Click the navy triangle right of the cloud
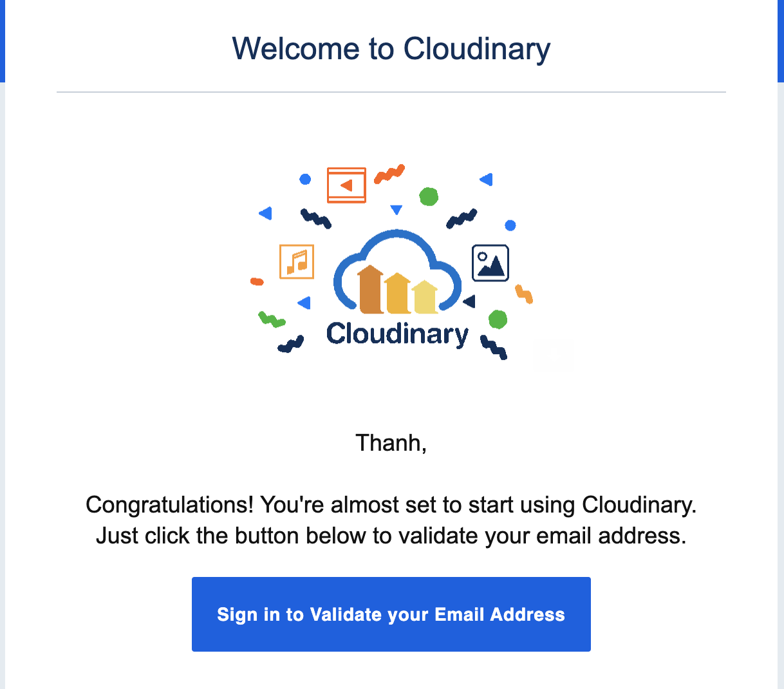Image resolution: width=784 pixels, height=689 pixels. (469, 301)
